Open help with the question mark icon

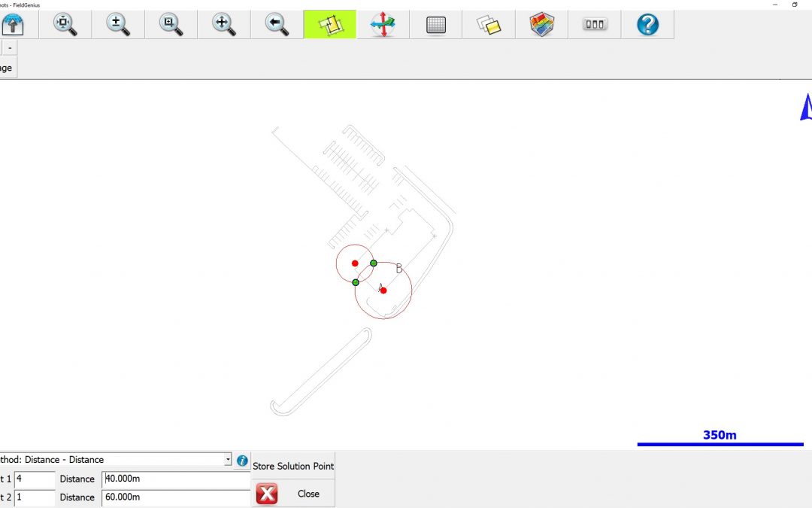coord(647,24)
